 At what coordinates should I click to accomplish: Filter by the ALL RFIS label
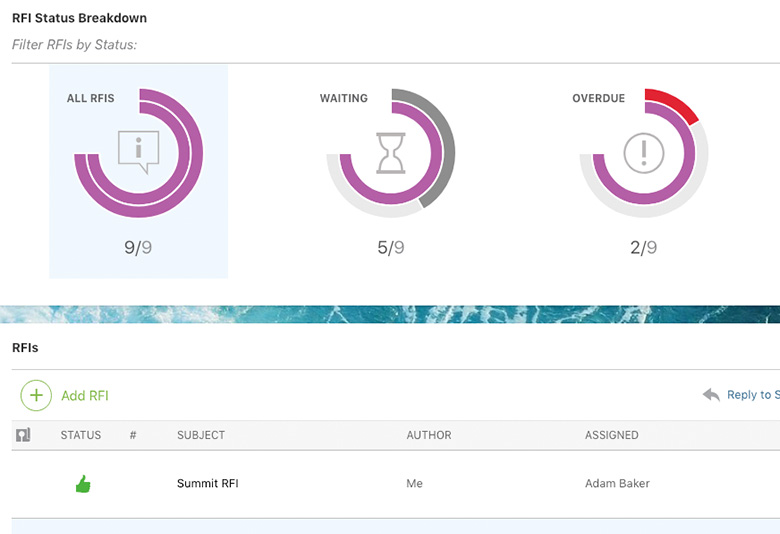[90, 98]
